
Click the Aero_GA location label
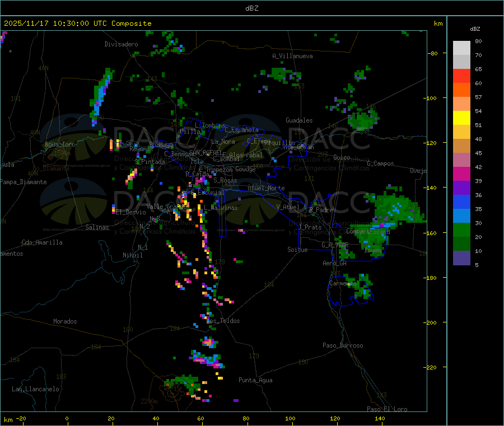click(335, 263)
